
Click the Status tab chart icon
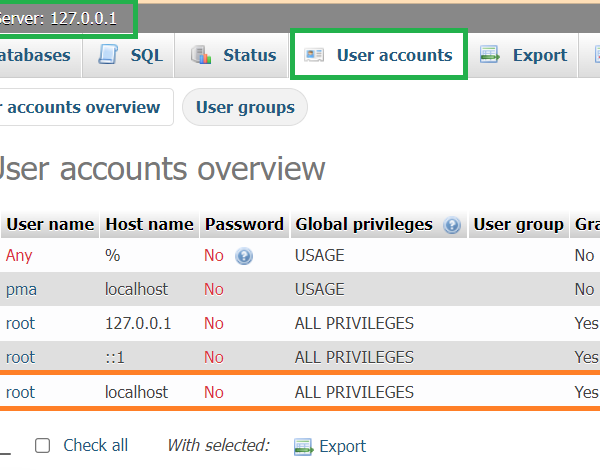pos(201,56)
